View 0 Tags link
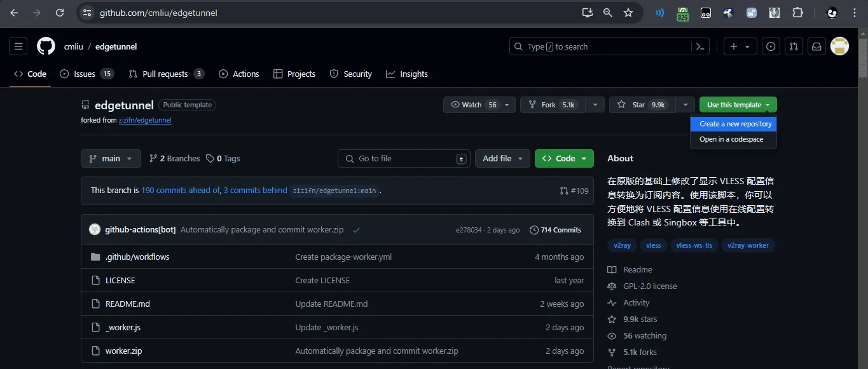 223,158
